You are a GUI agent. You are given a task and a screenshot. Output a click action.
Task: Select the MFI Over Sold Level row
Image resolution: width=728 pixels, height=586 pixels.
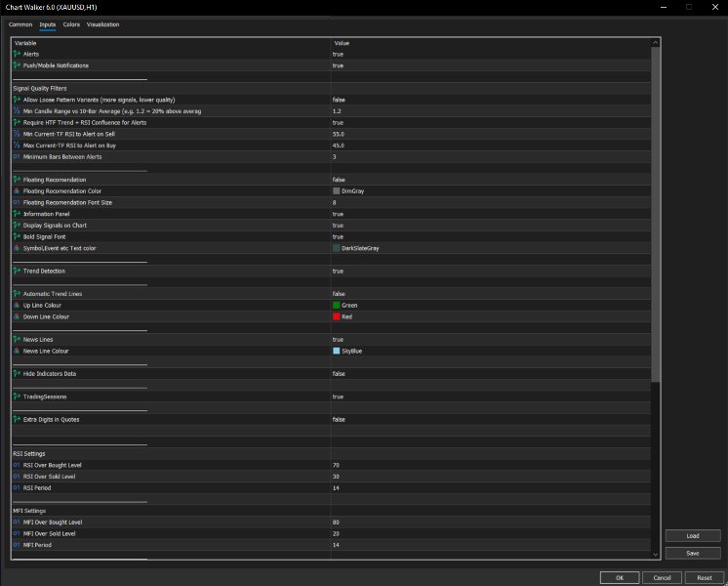point(331,533)
